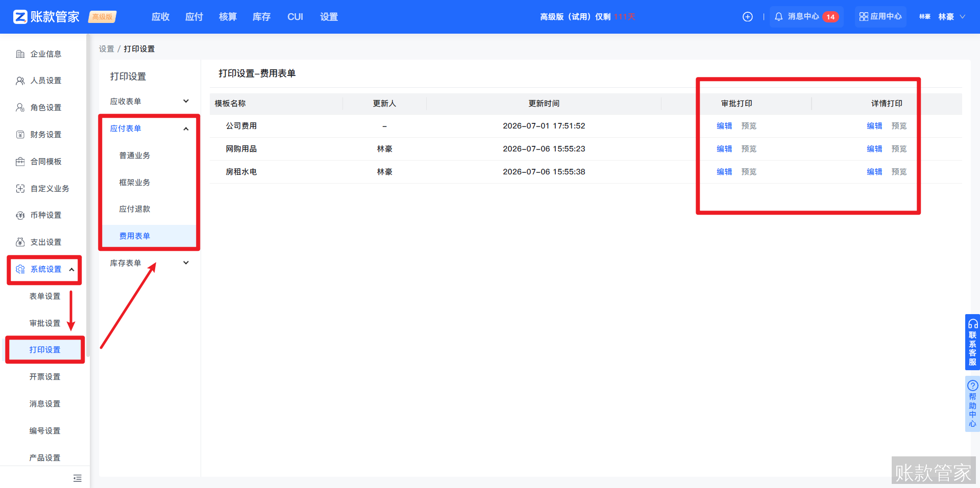Click the 更新时间 column header
Image resolution: width=980 pixels, height=488 pixels.
tap(544, 104)
